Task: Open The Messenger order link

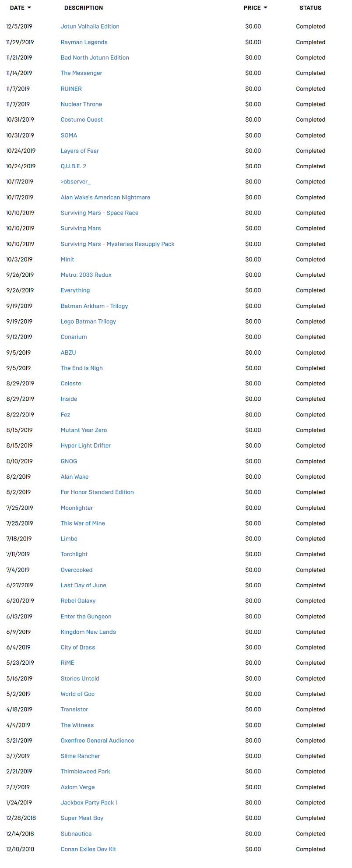Action: [81, 73]
